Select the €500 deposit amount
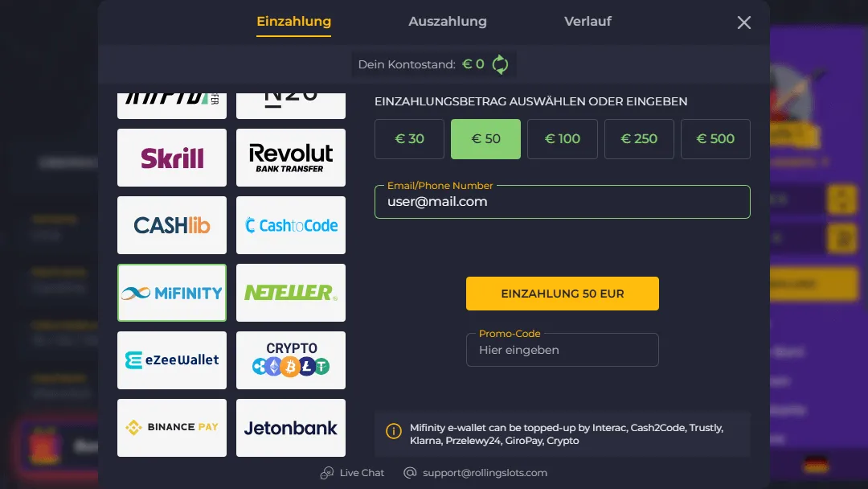 tap(715, 138)
